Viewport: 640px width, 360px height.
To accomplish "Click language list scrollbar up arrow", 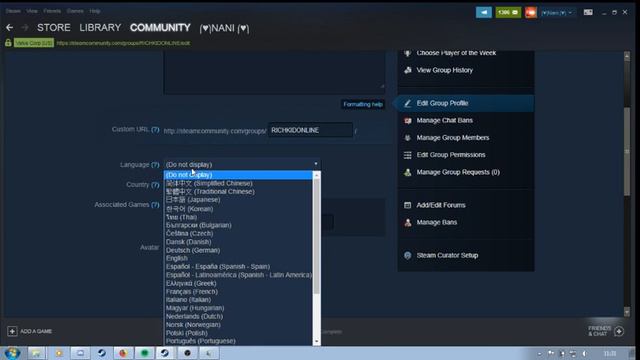I will tap(316, 175).
